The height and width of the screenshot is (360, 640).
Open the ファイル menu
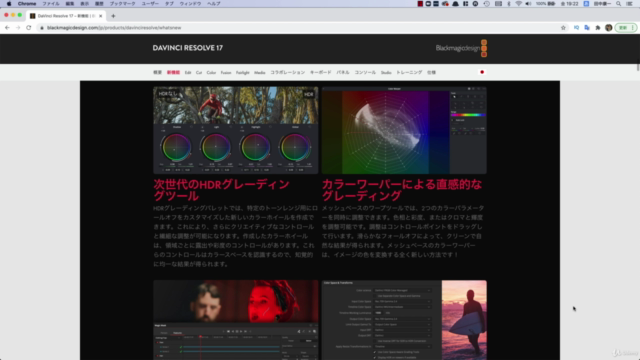coord(51,4)
